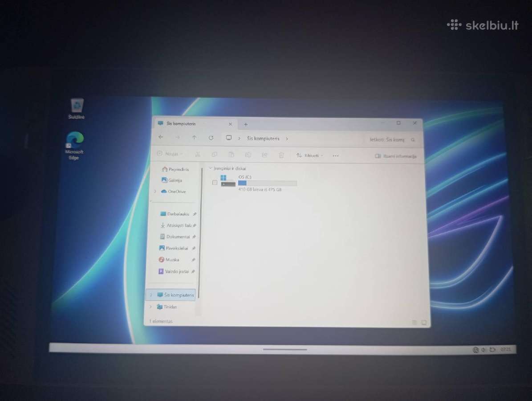Click the Share icon in toolbar
This screenshot has height=401, width=532.
tap(264, 155)
